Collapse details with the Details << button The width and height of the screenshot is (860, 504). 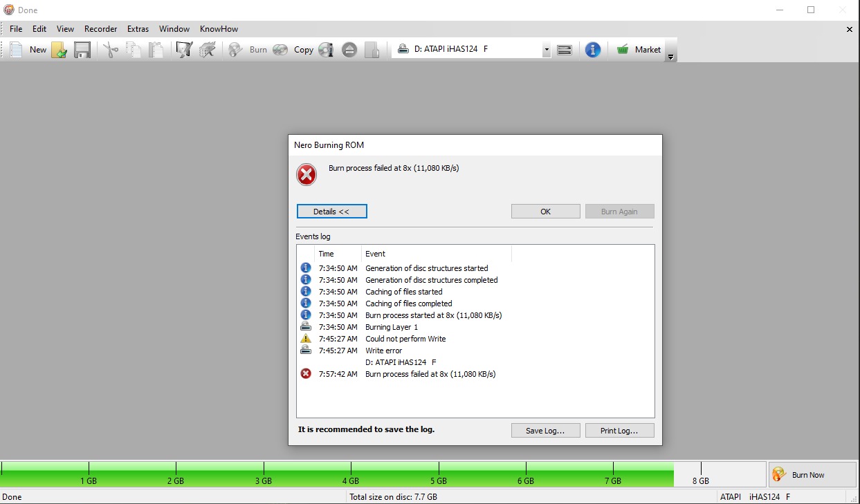(x=332, y=212)
